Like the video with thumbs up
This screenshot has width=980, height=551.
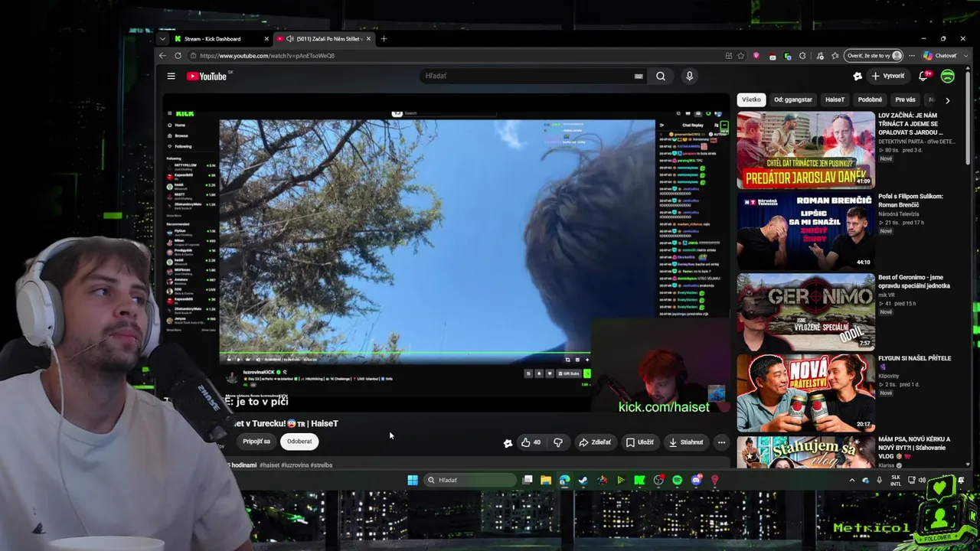(531, 442)
